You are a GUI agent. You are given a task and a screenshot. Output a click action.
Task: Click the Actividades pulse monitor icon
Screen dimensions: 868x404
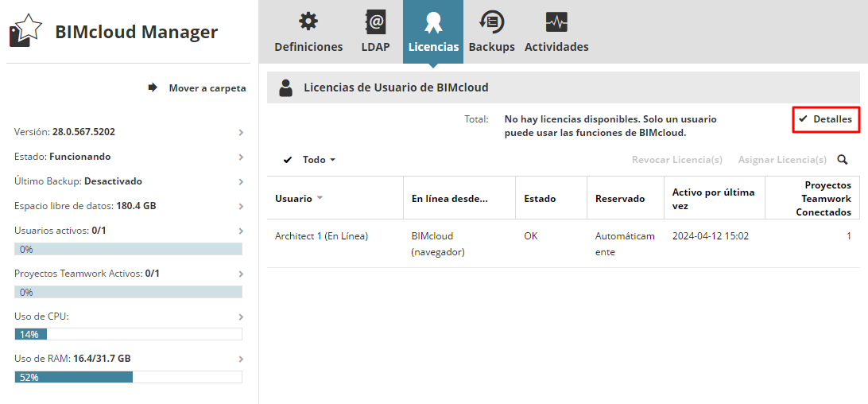click(x=556, y=22)
